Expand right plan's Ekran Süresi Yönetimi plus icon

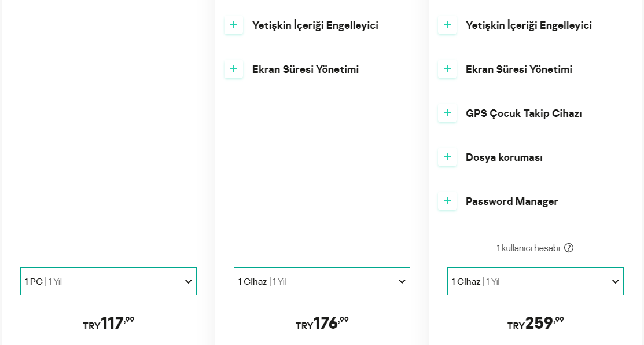click(447, 69)
